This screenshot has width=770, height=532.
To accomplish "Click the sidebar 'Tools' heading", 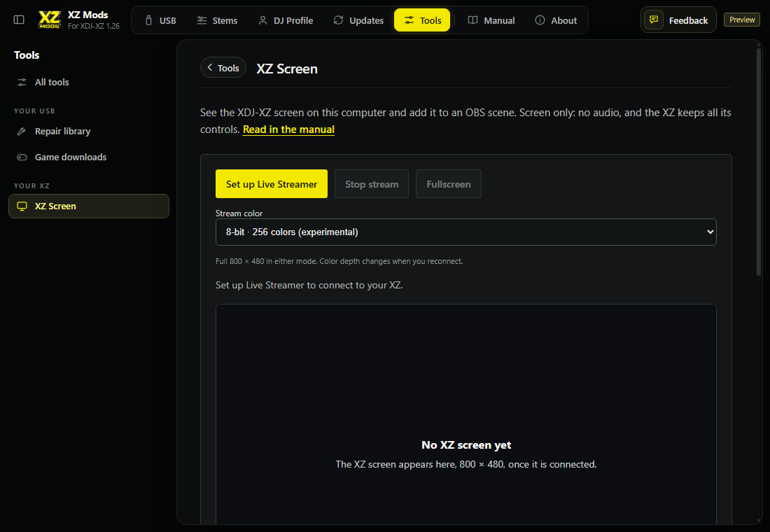I will point(27,55).
